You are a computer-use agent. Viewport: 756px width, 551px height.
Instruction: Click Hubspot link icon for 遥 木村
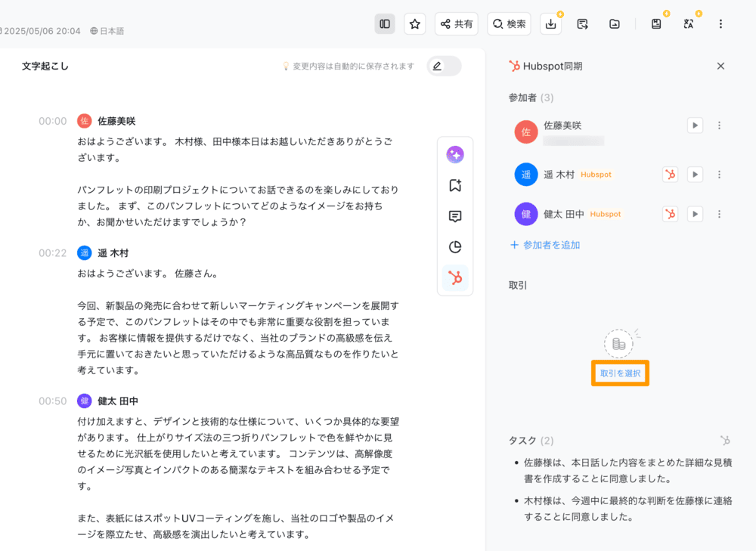click(x=670, y=175)
